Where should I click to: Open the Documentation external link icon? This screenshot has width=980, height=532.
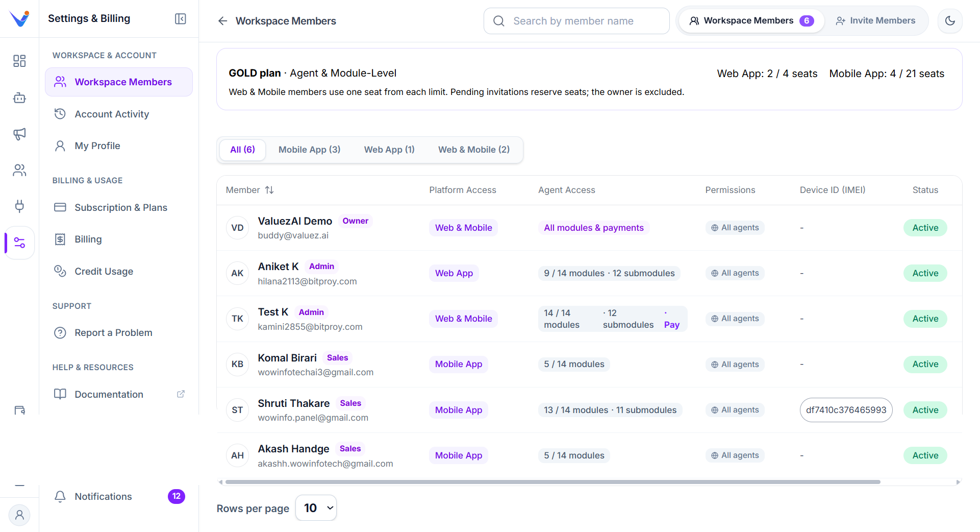181,394
